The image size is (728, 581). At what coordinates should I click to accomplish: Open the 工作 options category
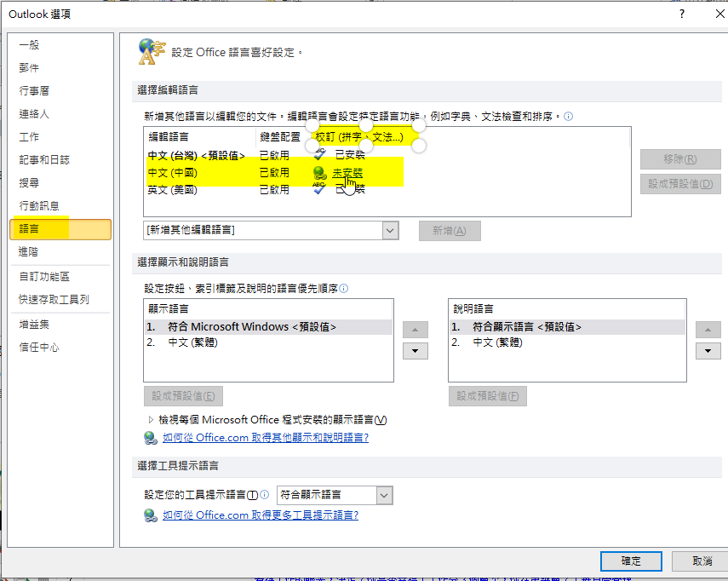(60, 137)
